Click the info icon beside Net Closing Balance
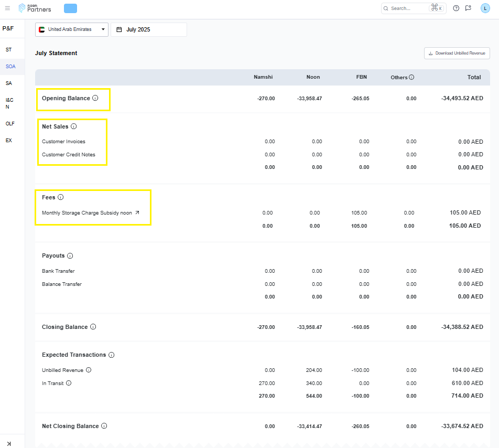 tap(104, 426)
